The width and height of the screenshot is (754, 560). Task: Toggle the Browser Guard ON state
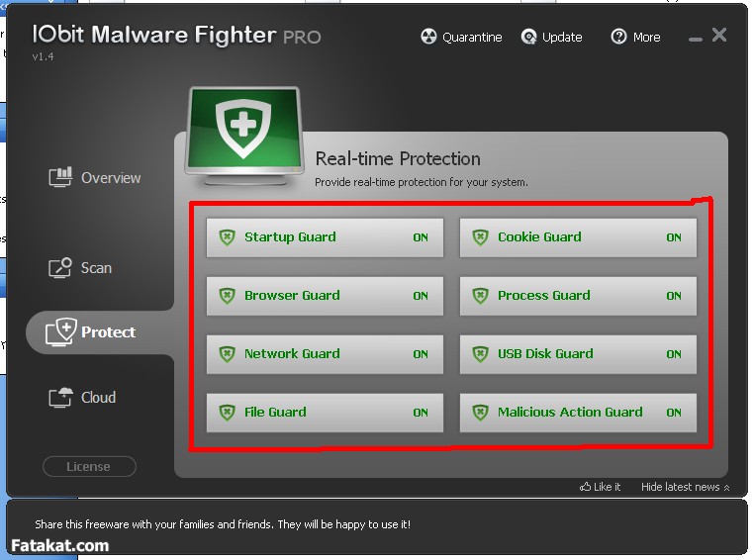tap(421, 296)
